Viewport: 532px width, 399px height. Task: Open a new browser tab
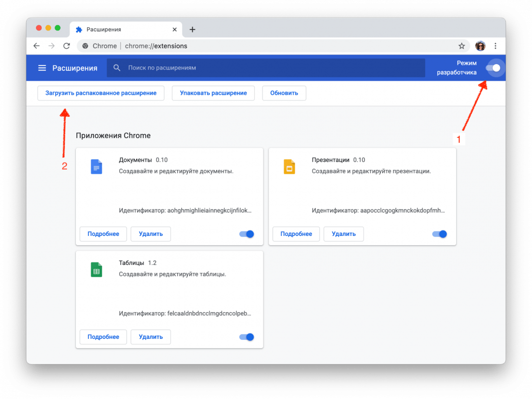pyautogui.click(x=192, y=29)
